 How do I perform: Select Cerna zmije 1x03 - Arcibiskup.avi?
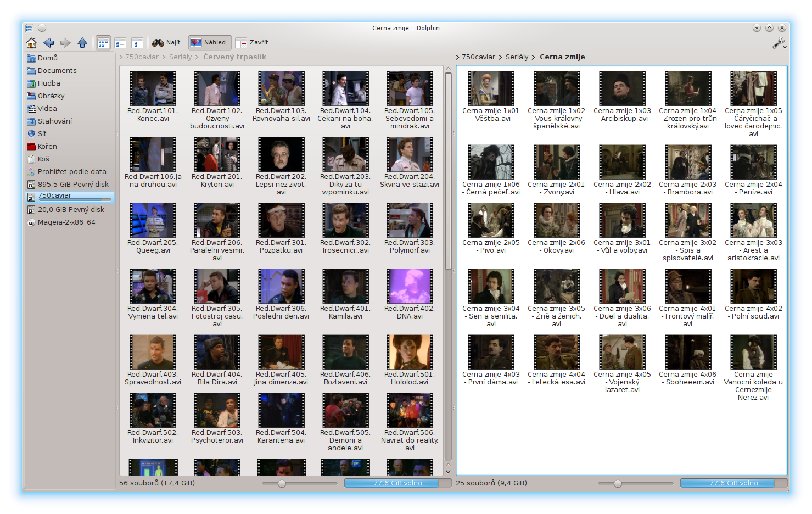622,88
